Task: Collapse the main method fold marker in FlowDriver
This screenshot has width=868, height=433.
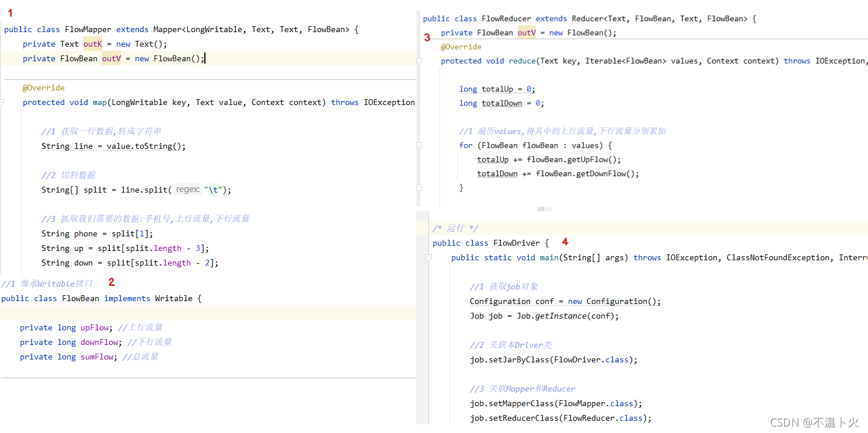Action: 429,257
